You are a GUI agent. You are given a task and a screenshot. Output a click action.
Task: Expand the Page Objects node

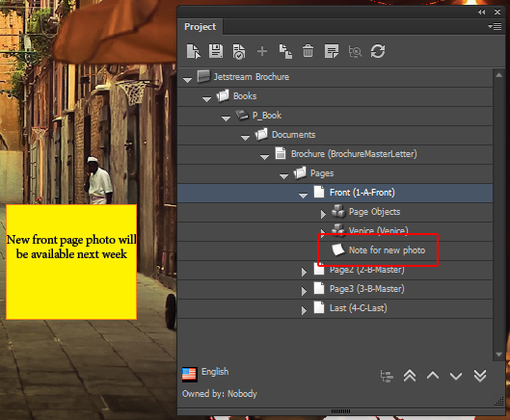[323, 214]
